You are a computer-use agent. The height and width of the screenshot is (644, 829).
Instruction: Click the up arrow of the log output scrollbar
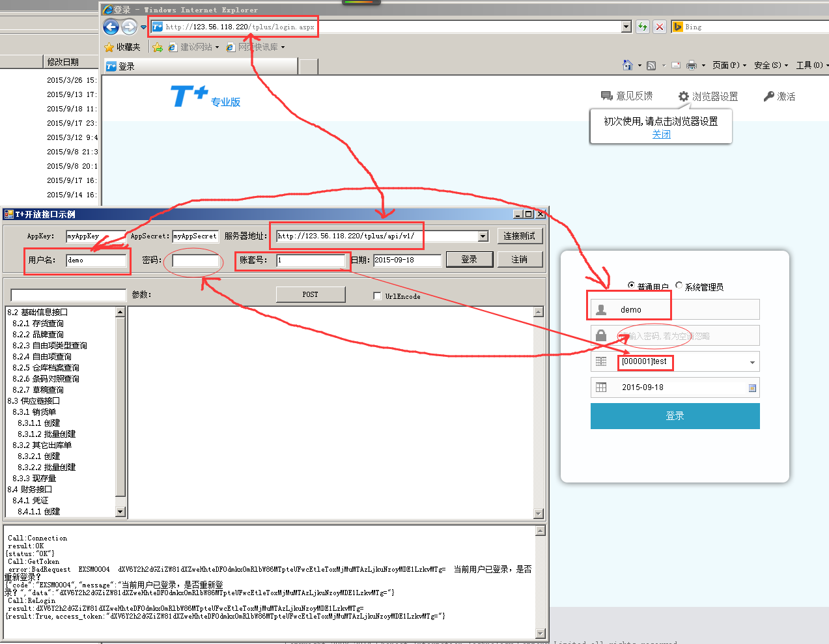click(540, 531)
